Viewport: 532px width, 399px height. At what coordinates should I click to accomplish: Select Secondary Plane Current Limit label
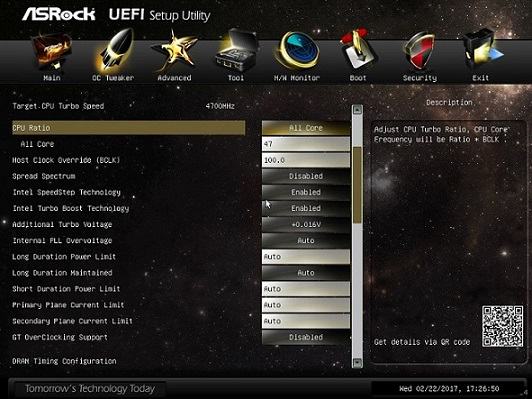point(72,321)
